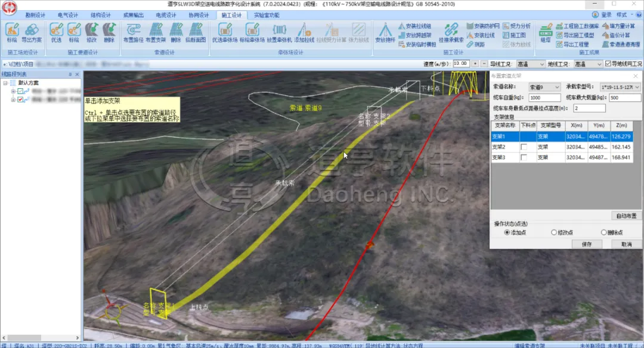644x348 pixels.
Task: Toggle the 导地线同工况 checkbox
Action: click(608, 64)
